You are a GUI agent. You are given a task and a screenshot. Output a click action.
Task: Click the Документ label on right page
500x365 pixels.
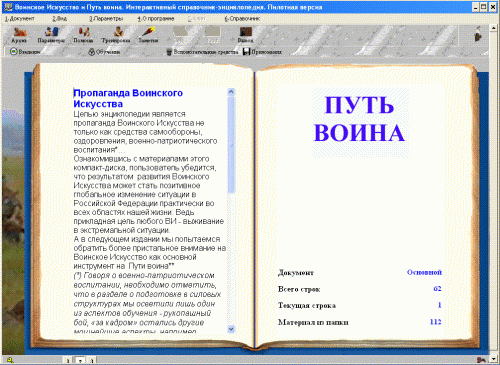296,273
